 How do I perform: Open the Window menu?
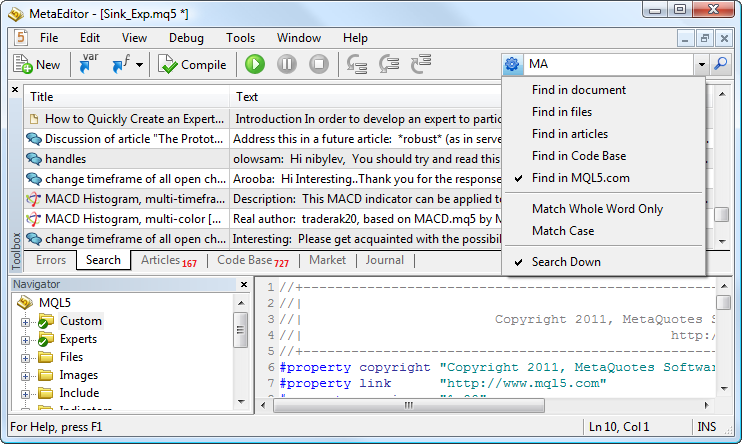299,38
